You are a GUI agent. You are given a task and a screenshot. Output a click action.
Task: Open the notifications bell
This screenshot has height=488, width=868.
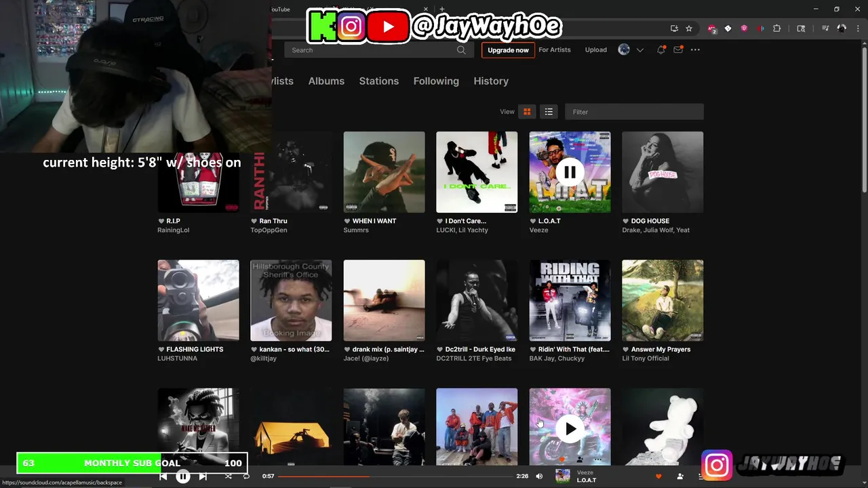[x=660, y=50]
